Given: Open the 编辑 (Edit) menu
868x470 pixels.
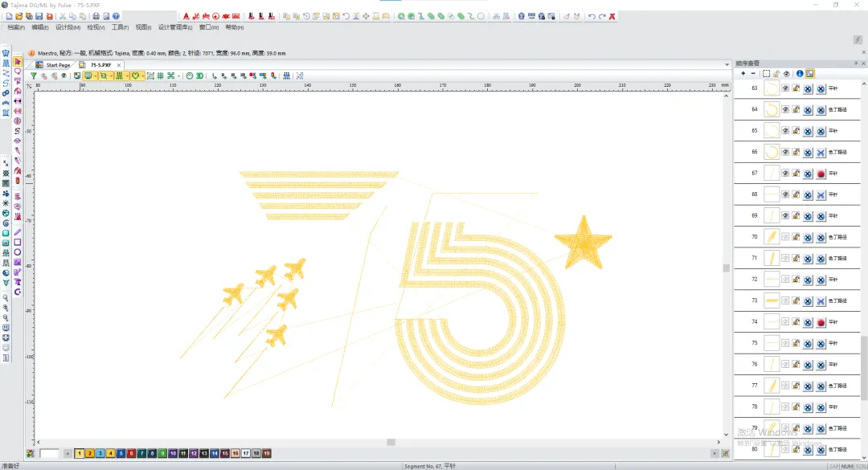Looking at the screenshot, I should 40,27.
